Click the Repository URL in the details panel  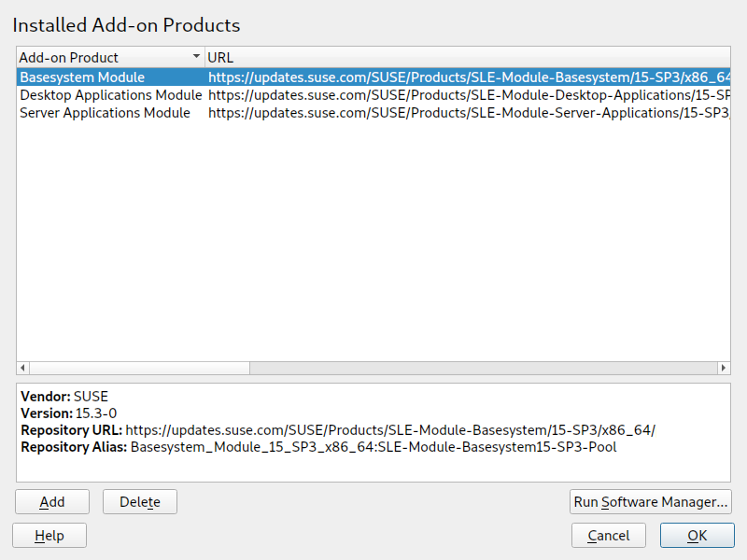point(390,430)
